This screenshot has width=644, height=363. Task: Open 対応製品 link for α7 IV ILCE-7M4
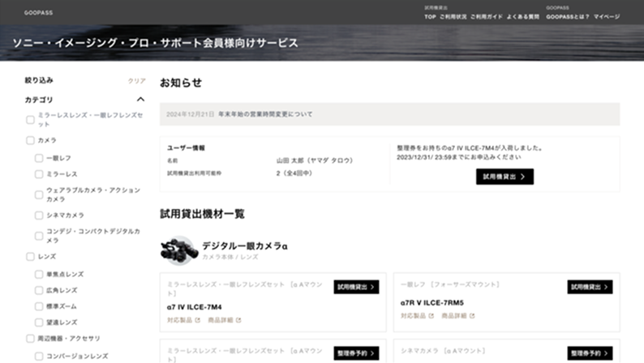(183, 320)
